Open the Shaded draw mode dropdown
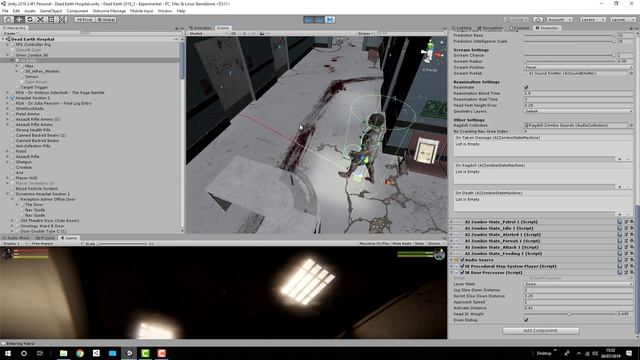 pos(207,33)
